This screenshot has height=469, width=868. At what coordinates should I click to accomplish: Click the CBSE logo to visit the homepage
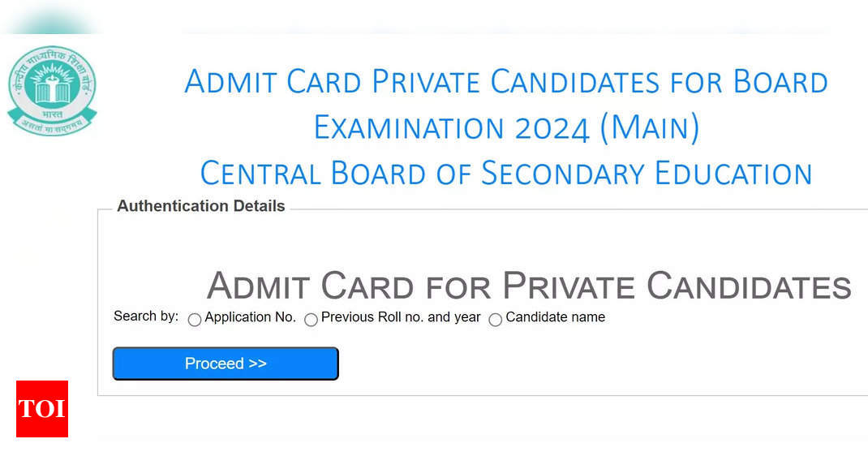tap(52, 91)
